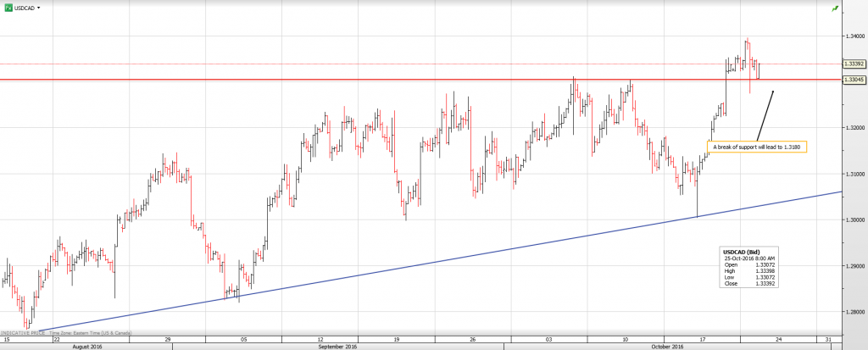Click date 05 on the time axis
The height and width of the screenshot is (350, 868).
click(x=243, y=339)
